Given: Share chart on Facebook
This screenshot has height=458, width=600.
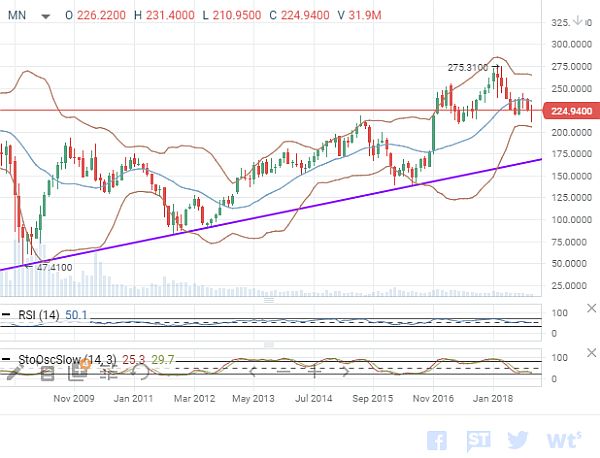Looking at the screenshot, I should 437,440.
